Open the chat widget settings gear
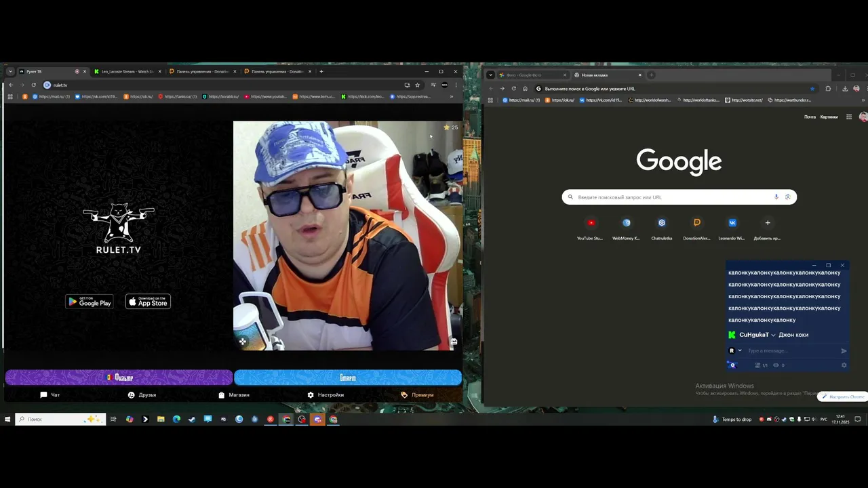Viewport: 868px width, 488px height. (844, 365)
